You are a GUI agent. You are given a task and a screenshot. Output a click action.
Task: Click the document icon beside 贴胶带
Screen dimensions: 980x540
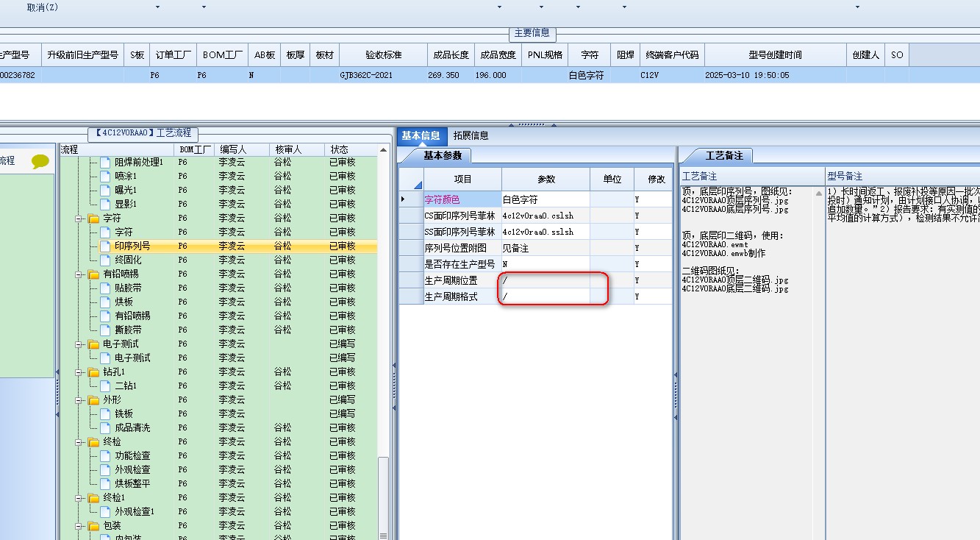point(104,288)
